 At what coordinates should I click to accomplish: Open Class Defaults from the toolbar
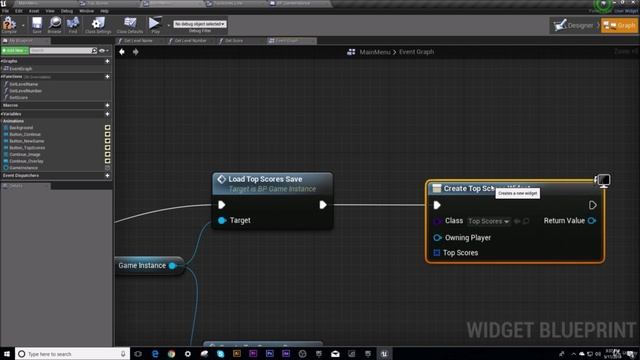130,24
